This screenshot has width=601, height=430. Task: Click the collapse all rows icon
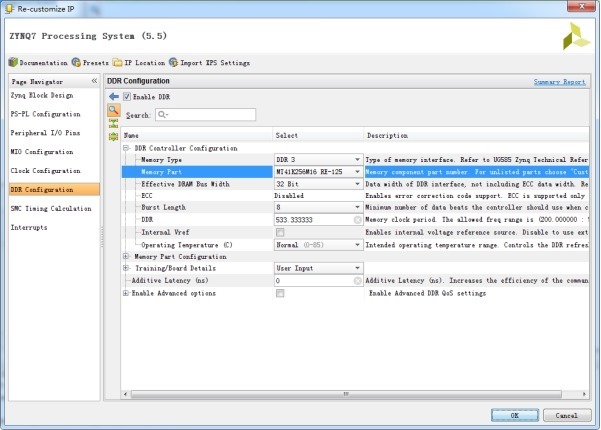pyautogui.click(x=113, y=123)
